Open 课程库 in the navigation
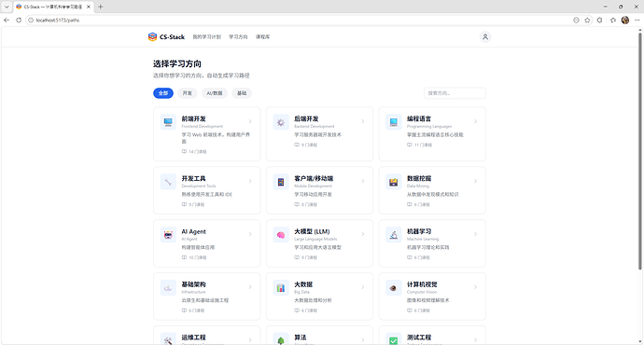 [263, 37]
